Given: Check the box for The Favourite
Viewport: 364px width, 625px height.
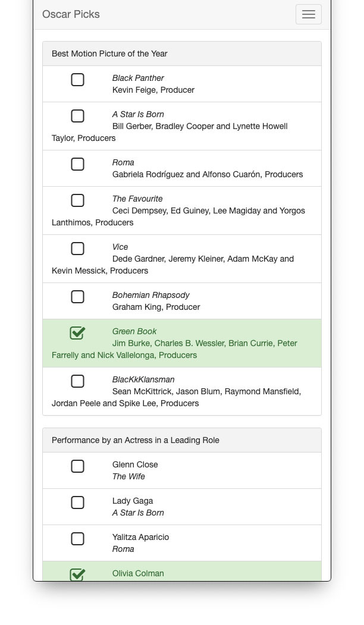Looking at the screenshot, I should coord(77,200).
